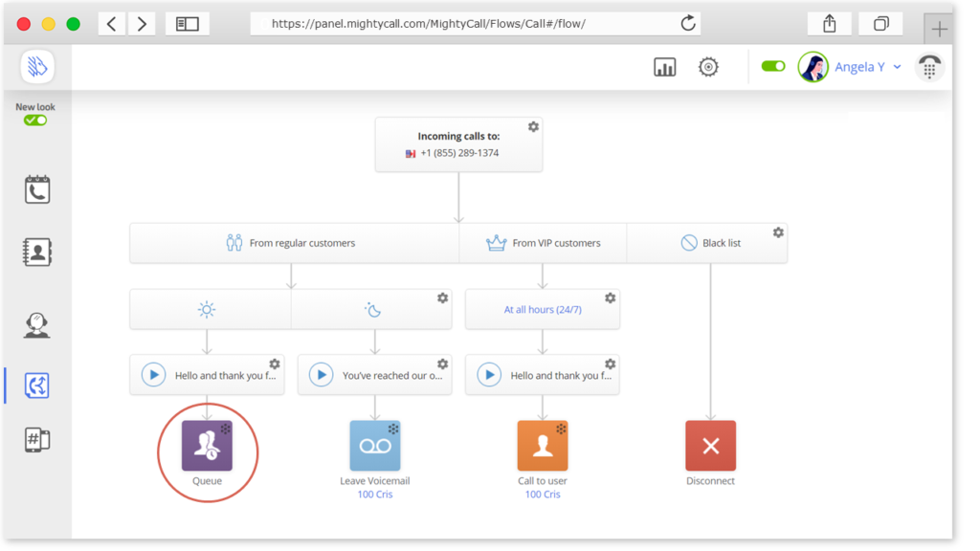The height and width of the screenshot is (551, 980).
Task: Play the VIP Hello and thank you greeting
Action: click(489, 375)
